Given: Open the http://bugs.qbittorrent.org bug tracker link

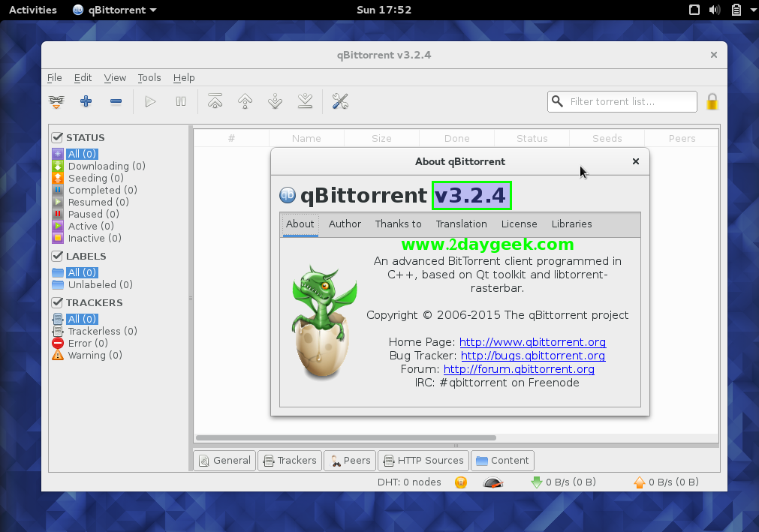Looking at the screenshot, I should pos(533,356).
